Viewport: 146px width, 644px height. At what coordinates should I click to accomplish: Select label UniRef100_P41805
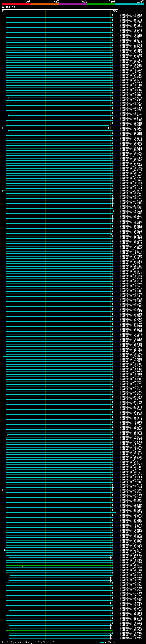(131, 595)
